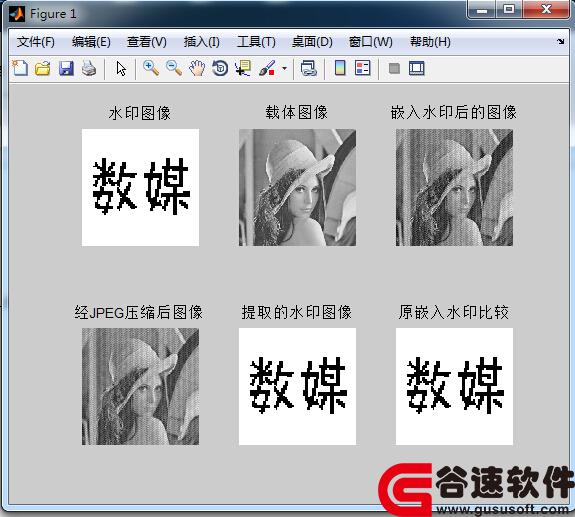Enable the Rotate 3D tool
The image size is (575, 517).
pos(220,68)
